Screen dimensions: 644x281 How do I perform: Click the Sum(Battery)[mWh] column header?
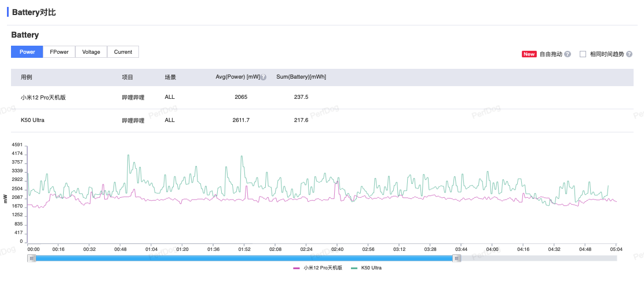coord(301,77)
